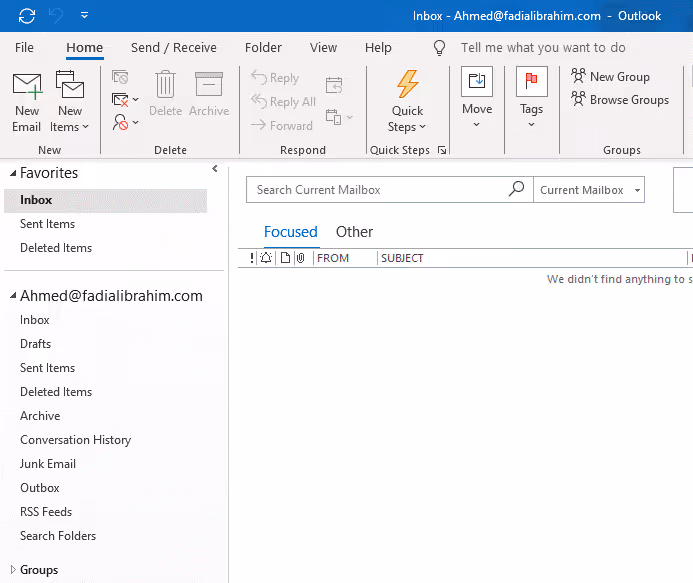Click the Reply with Meeting icon
The width and height of the screenshot is (693, 583).
(x=334, y=85)
